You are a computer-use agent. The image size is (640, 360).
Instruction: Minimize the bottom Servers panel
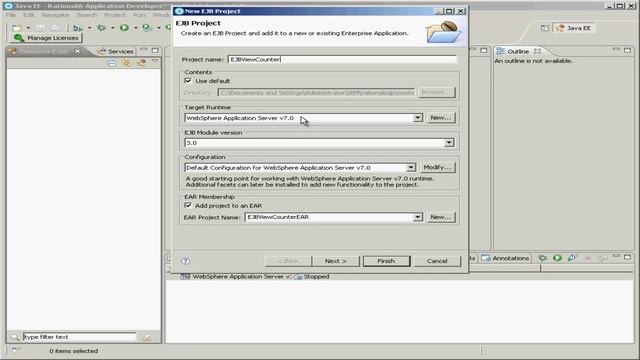click(x=616, y=257)
